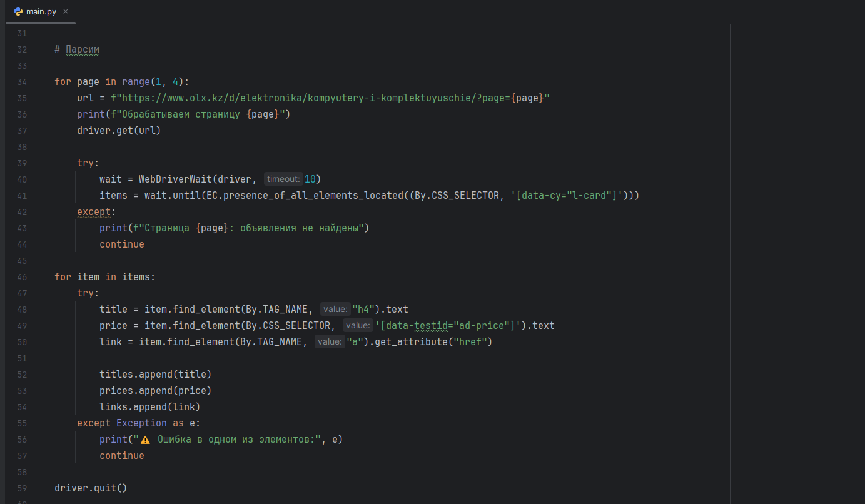
Task: Click the driver.get(url) statement
Action: (119, 131)
